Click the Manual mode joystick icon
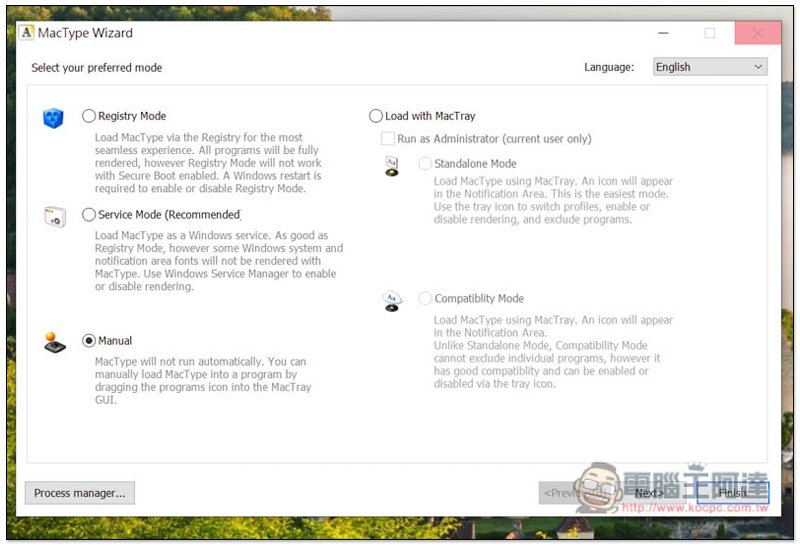Viewport: 800px width, 546px height. [55, 343]
